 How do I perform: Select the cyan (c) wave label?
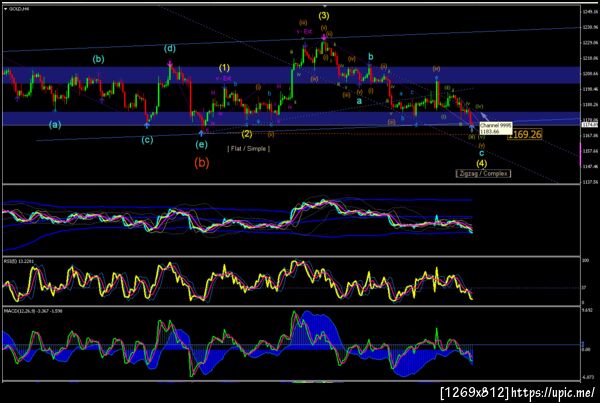pos(147,140)
